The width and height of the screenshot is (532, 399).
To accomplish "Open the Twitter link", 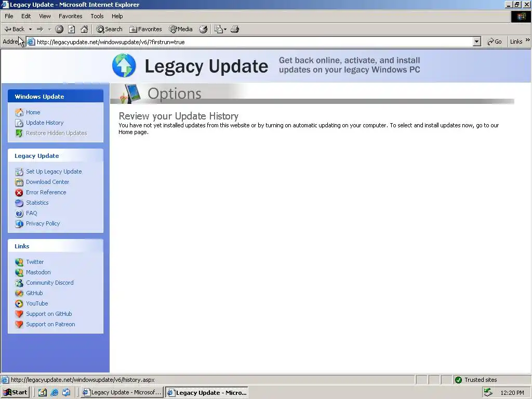I will coord(35,262).
